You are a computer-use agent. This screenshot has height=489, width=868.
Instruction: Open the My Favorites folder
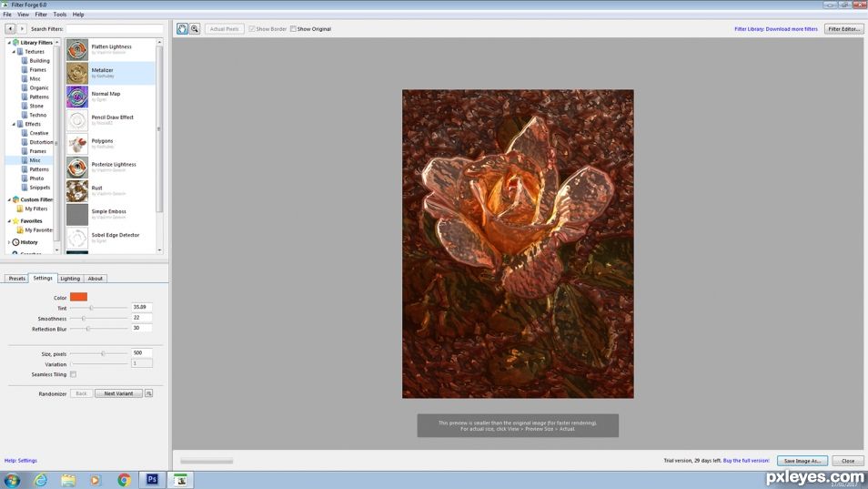(35, 229)
